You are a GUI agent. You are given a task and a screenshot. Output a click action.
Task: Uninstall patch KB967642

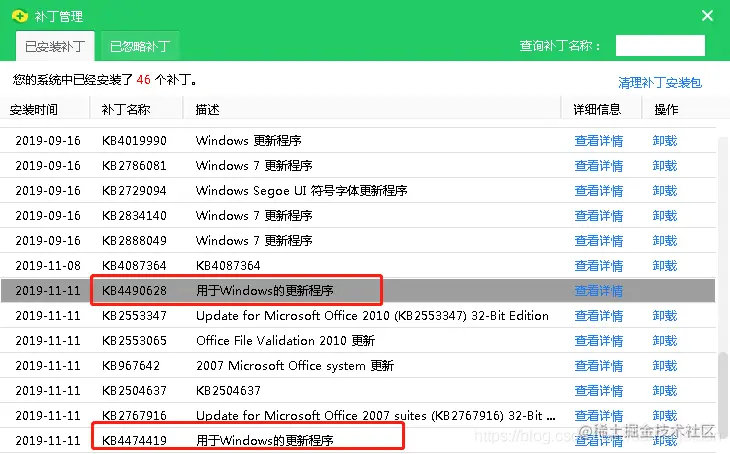tap(664, 366)
